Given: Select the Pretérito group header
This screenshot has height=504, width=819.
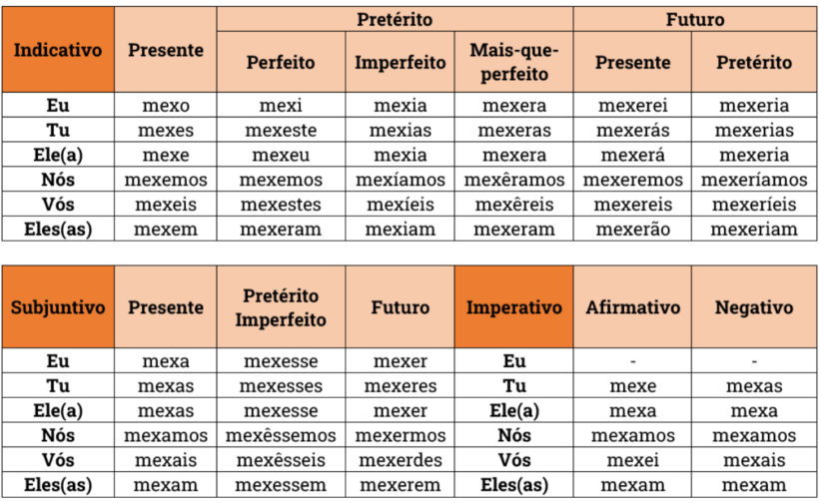Looking at the screenshot, I should click(395, 19).
